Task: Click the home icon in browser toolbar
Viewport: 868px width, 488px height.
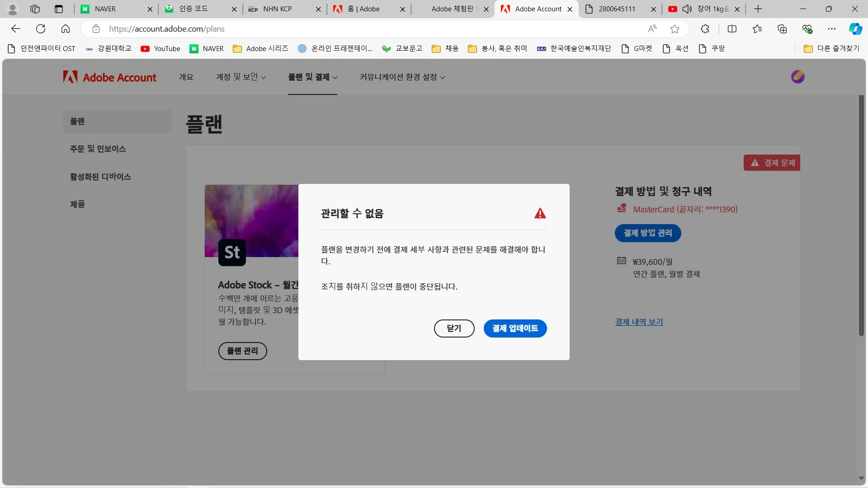Action: [66, 29]
